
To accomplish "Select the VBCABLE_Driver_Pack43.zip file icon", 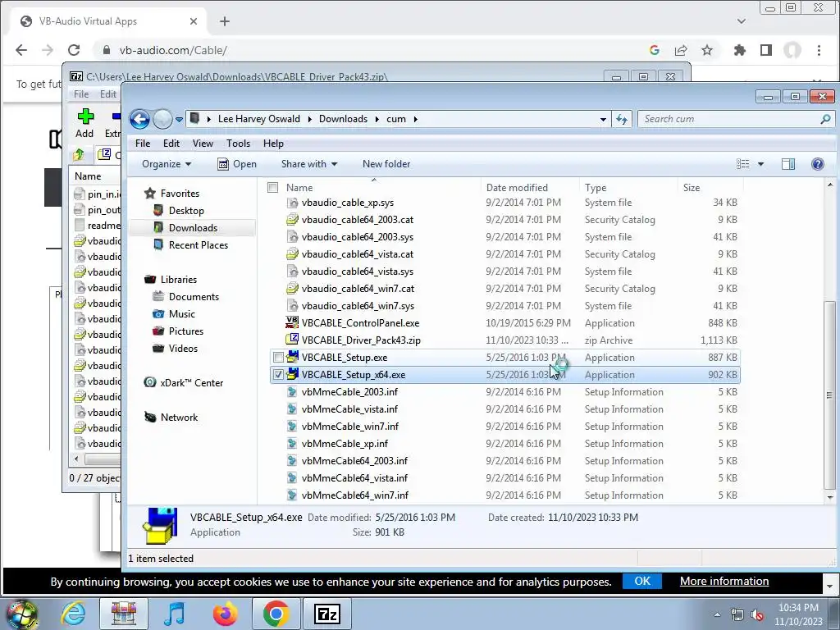I will [x=292, y=340].
